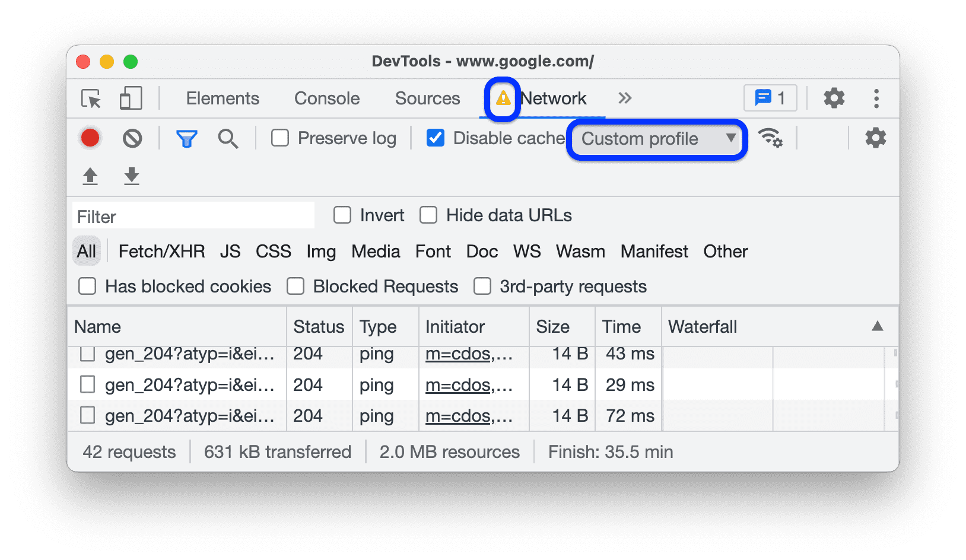Image resolution: width=966 pixels, height=560 pixels.
Task: Check Hide data URLs
Action: [428, 215]
